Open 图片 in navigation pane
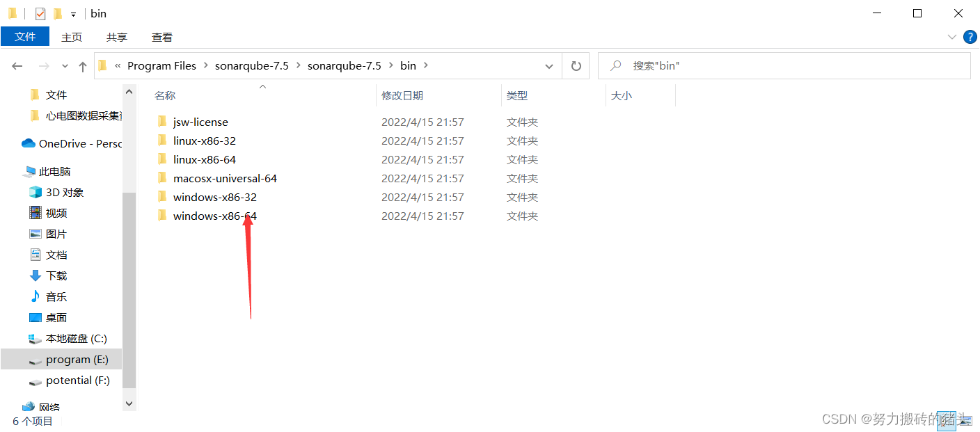Screen dimensions: 980x432 [x=56, y=234]
